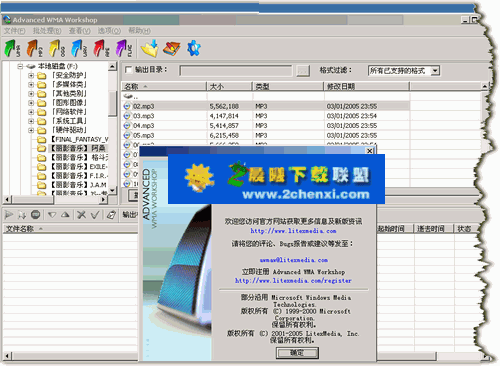This screenshot has width=500, height=366.
Task: Click the folder tree horizontal scrollbar
Action: pyautogui.click(x=55, y=199)
